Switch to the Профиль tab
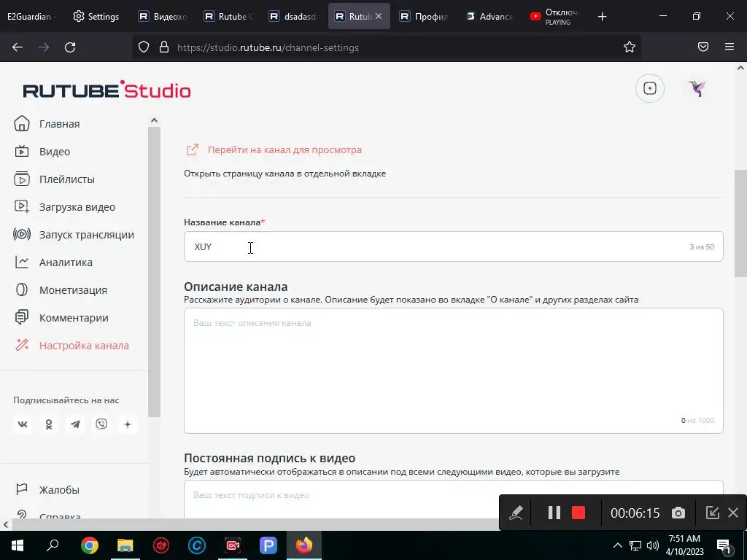Image resolution: width=747 pixels, height=560 pixels. [425, 16]
